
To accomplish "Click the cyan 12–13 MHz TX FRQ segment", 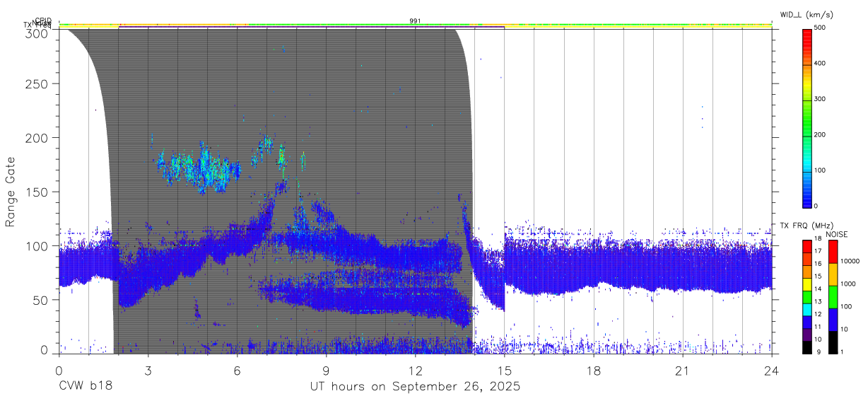I will coord(807,308).
